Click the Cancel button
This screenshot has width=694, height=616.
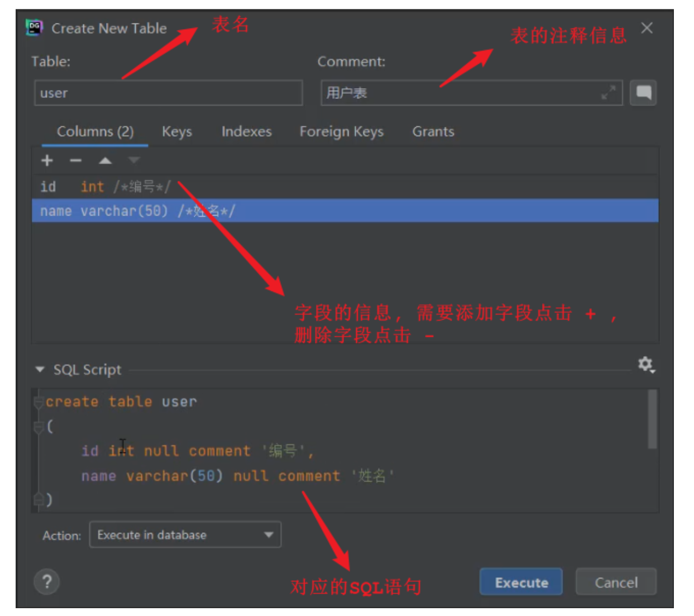click(616, 582)
